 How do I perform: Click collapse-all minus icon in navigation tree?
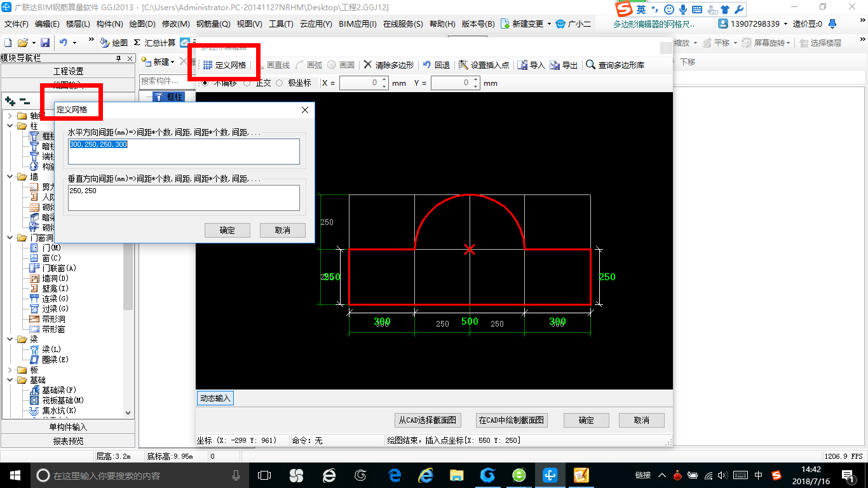(x=25, y=101)
